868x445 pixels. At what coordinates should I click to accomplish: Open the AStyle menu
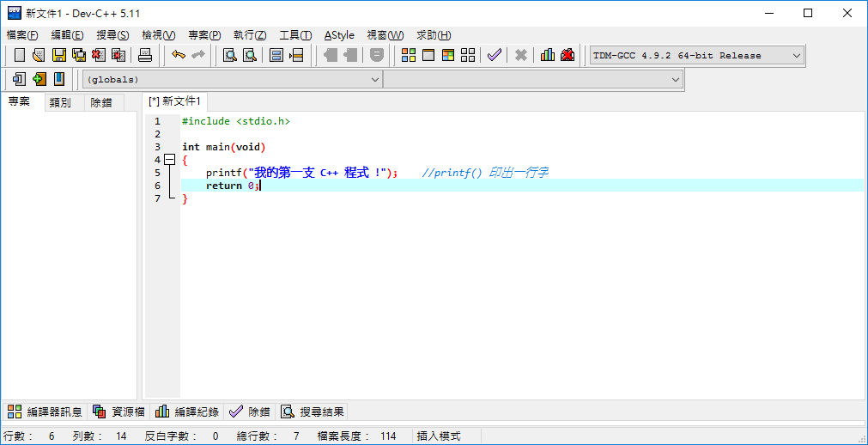[339, 35]
